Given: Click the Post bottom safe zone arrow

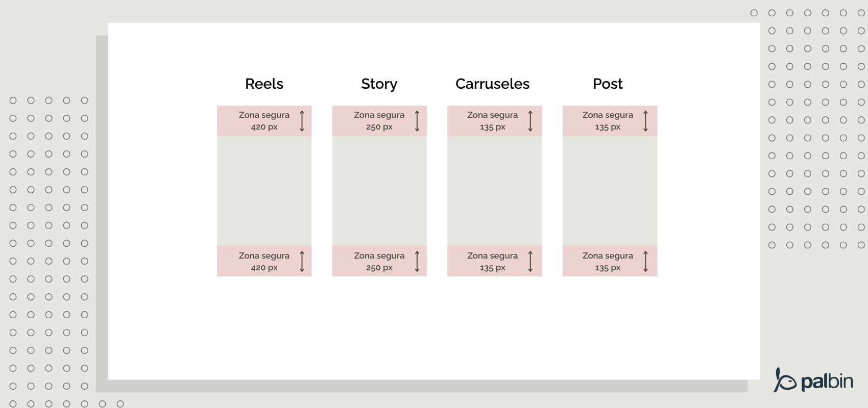Looking at the screenshot, I should 645,261.
